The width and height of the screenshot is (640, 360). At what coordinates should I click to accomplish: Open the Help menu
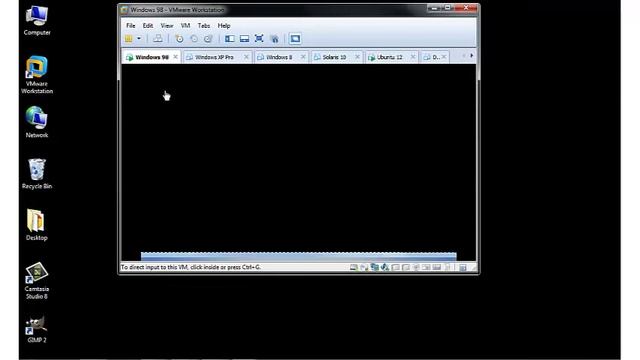(x=224, y=26)
